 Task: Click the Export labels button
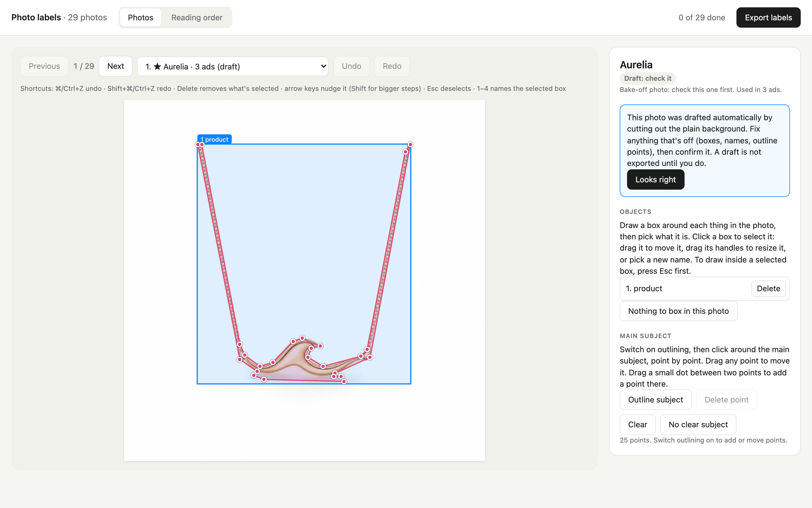click(768, 17)
